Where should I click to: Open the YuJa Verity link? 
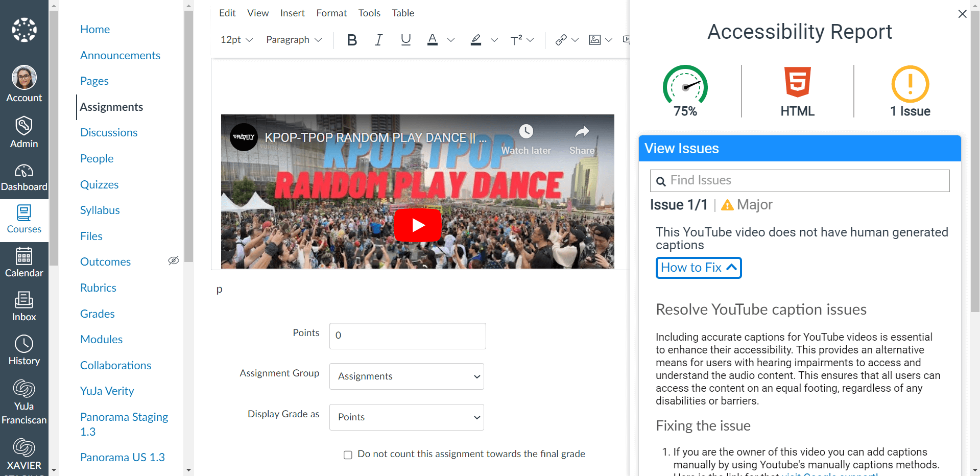click(x=107, y=391)
